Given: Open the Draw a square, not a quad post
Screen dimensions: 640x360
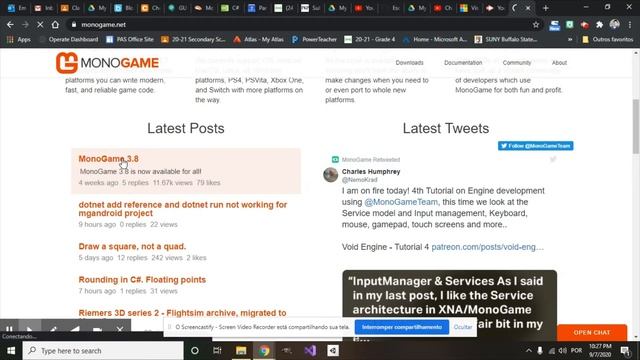Looking at the screenshot, I should 132,247.
